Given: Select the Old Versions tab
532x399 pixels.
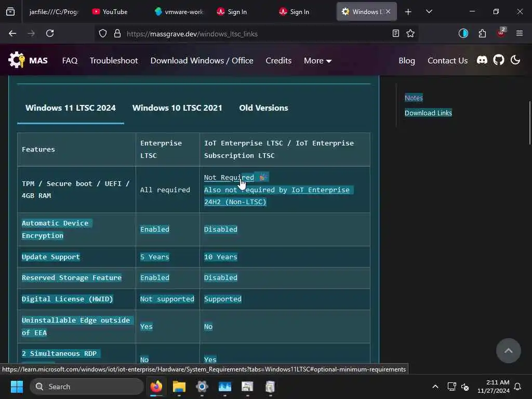Looking at the screenshot, I should coord(263,108).
